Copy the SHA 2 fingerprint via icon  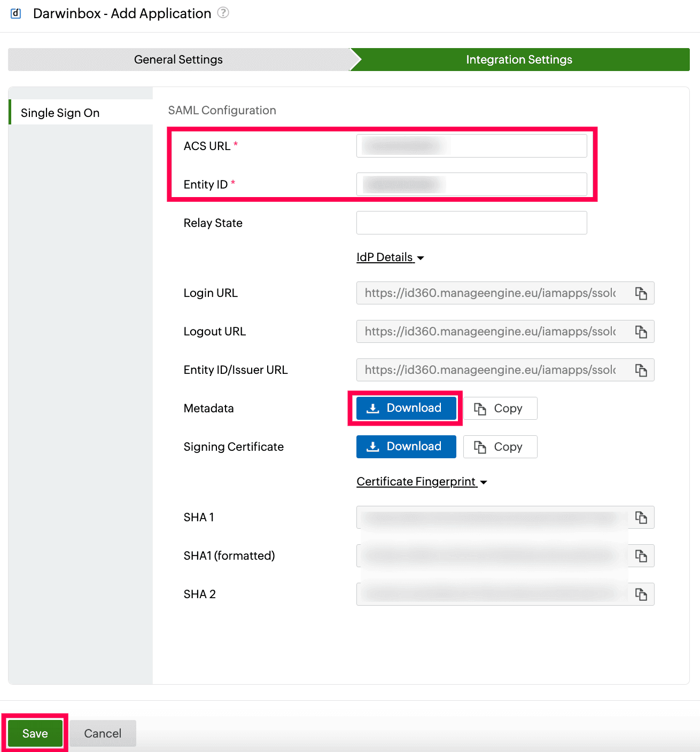[641, 594]
